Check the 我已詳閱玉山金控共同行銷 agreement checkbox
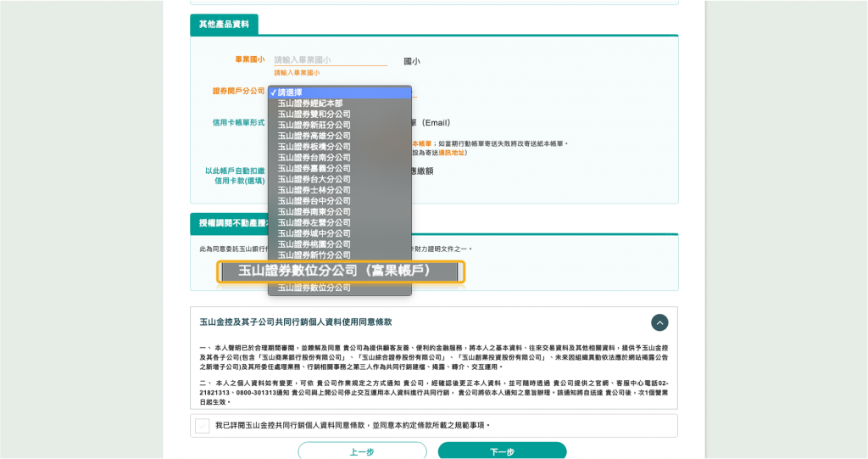868x459 pixels. click(x=202, y=426)
